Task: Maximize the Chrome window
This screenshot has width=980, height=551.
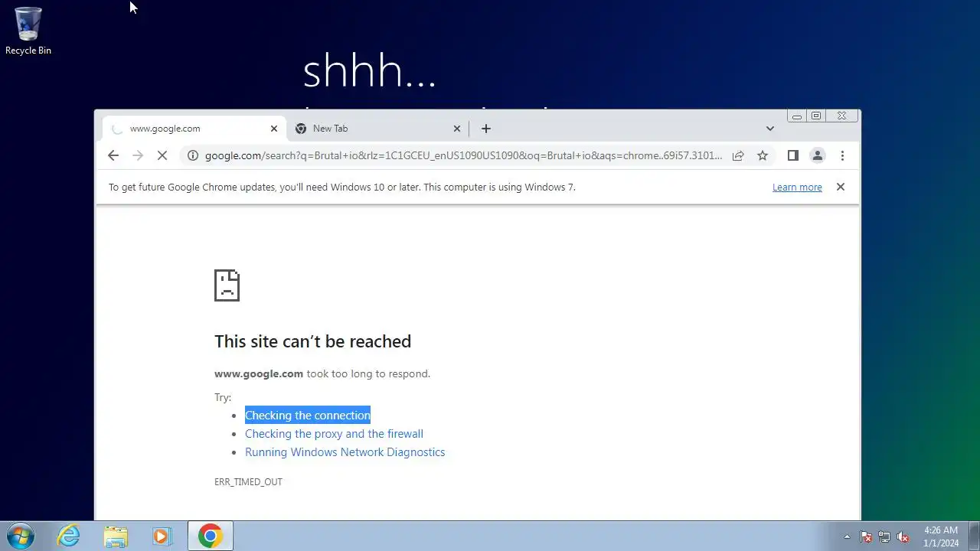Action: (816, 116)
